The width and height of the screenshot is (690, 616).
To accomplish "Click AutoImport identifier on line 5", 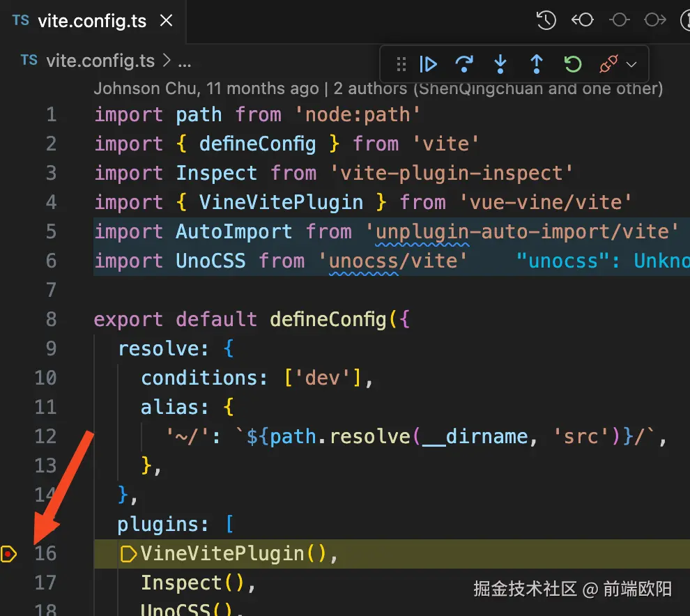I will point(233,231).
